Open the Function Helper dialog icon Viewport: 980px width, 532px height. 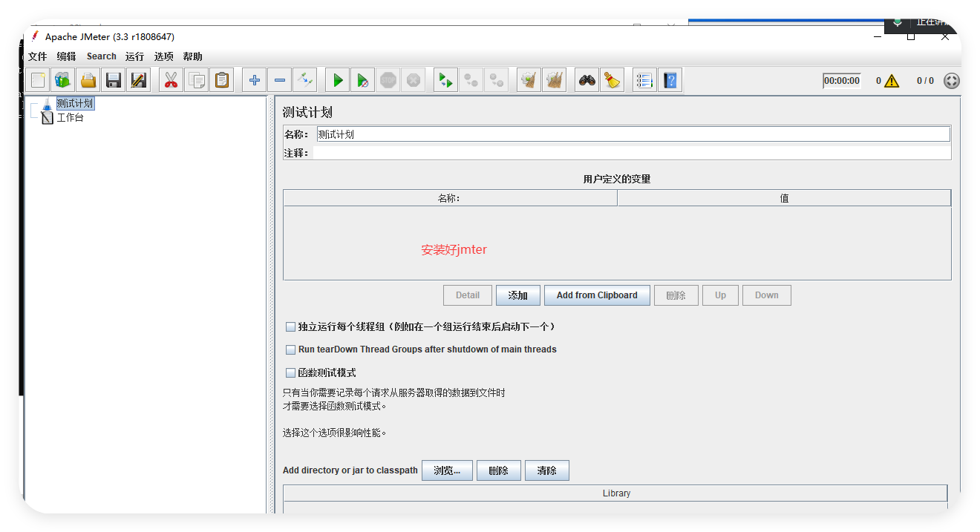(x=644, y=80)
